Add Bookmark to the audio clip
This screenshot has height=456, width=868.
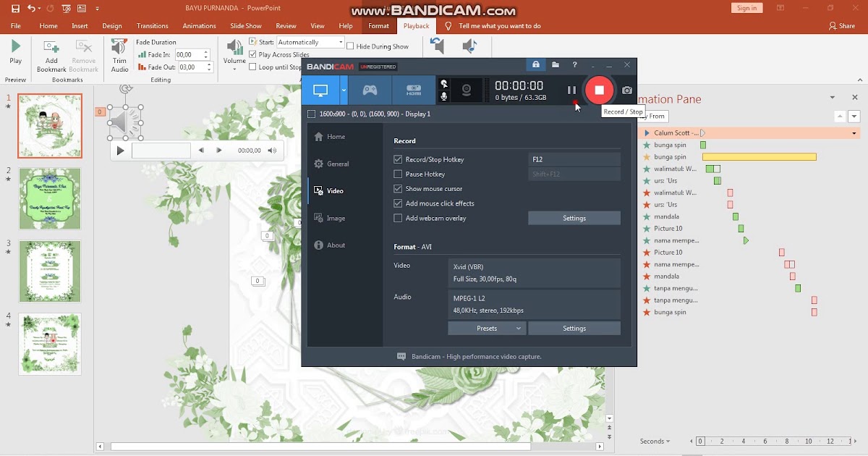[51, 56]
